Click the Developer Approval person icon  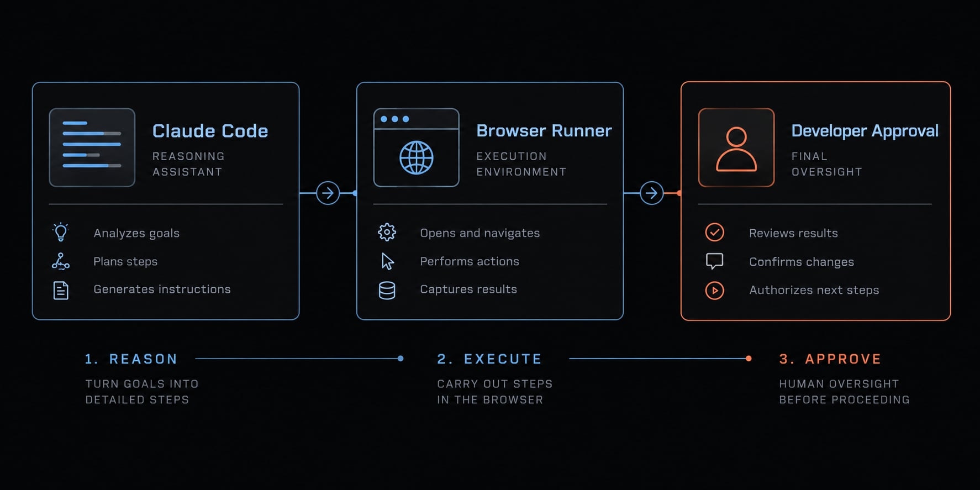(736, 147)
